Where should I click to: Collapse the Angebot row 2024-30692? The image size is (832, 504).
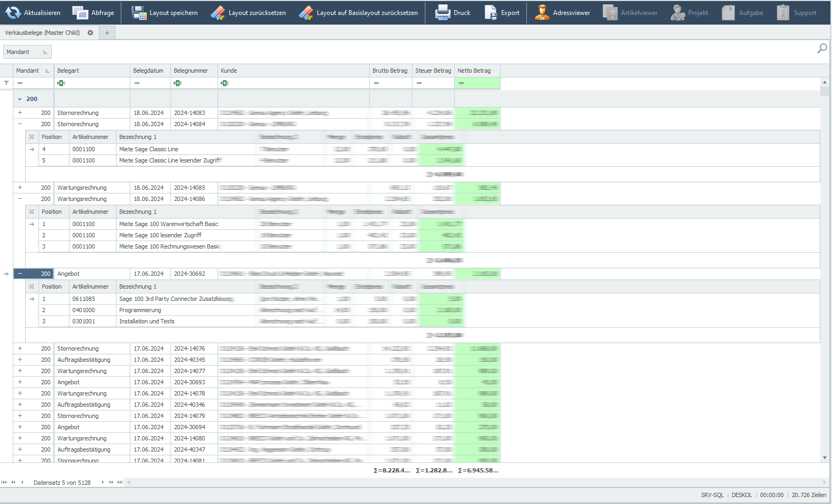coord(20,274)
